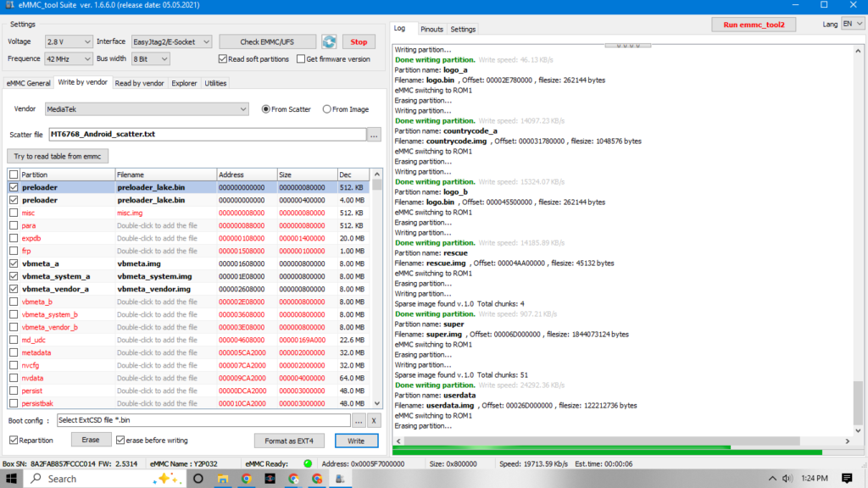Viewport: 868px width, 488px height.
Task: Open the Voltage dropdown
Action: click(70, 42)
